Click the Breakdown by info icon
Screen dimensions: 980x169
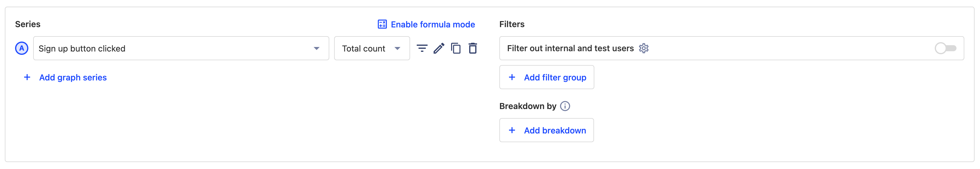[565, 106]
